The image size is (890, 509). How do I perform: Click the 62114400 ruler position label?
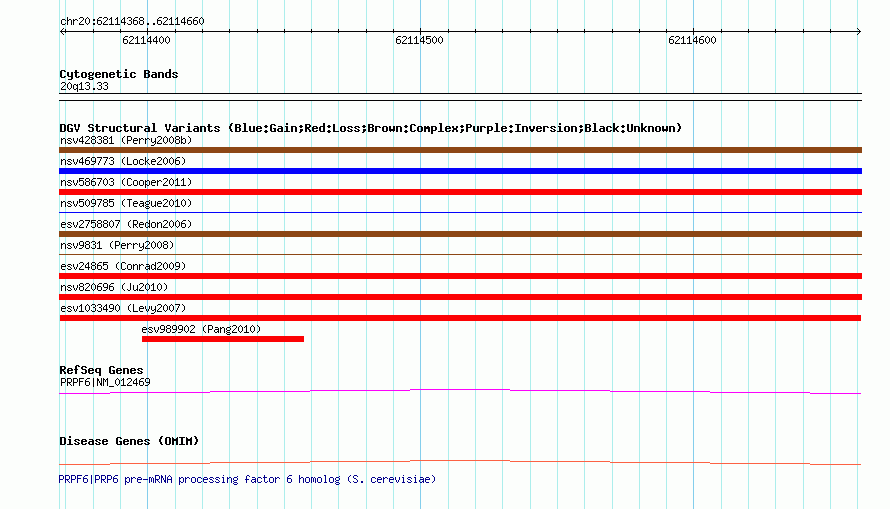click(x=146, y=40)
